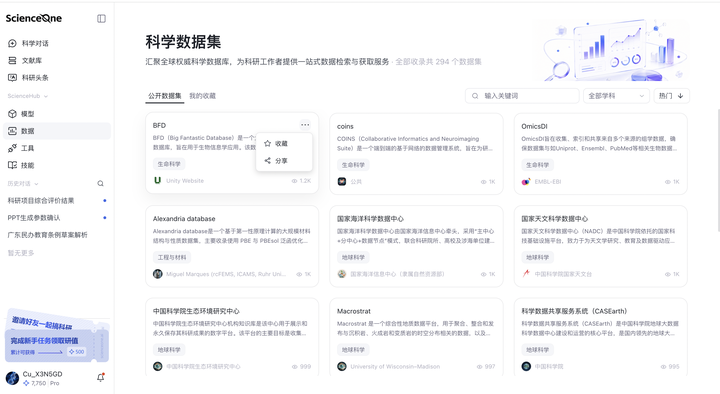Image resolution: width=720 pixels, height=394 pixels.
Task: Open the Macrostrat card title
Action: coord(354,311)
